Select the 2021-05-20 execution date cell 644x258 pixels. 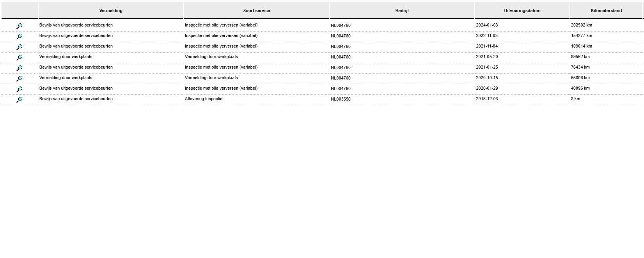coord(486,57)
